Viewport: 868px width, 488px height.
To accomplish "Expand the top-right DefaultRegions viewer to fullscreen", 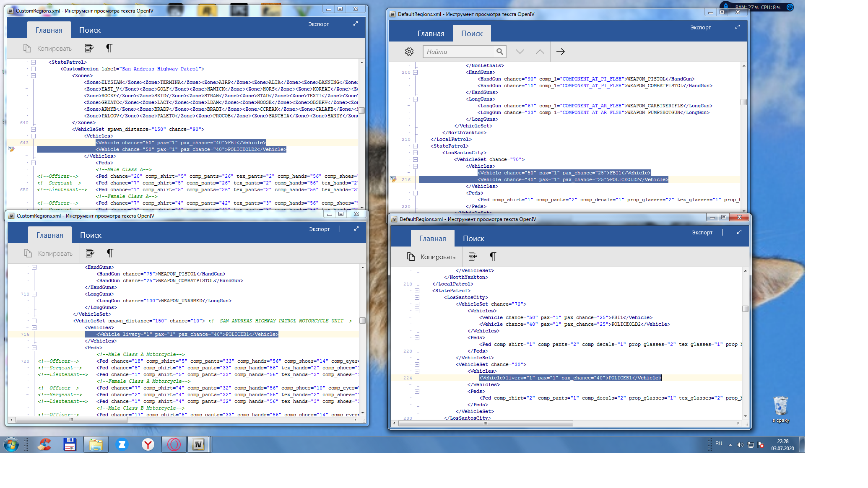I will click(x=737, y=27).
